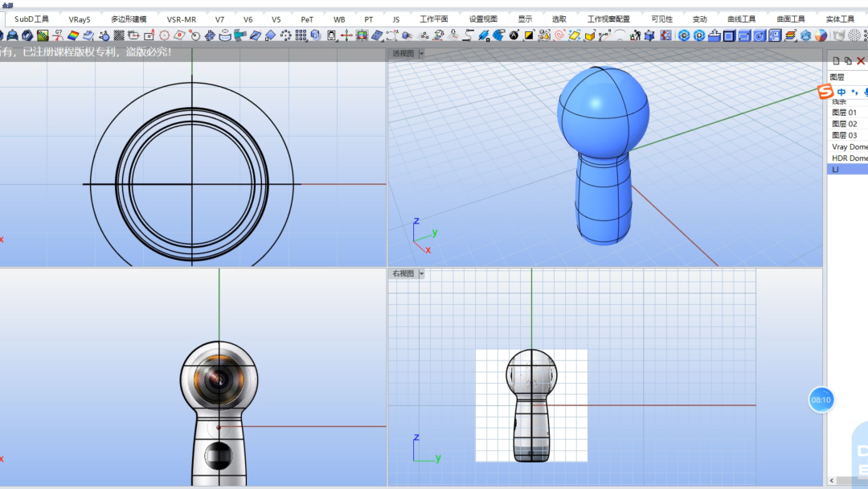Click the blue gem polyhedron icon
The width and height of the screenshot is (868, 489).
805,36
